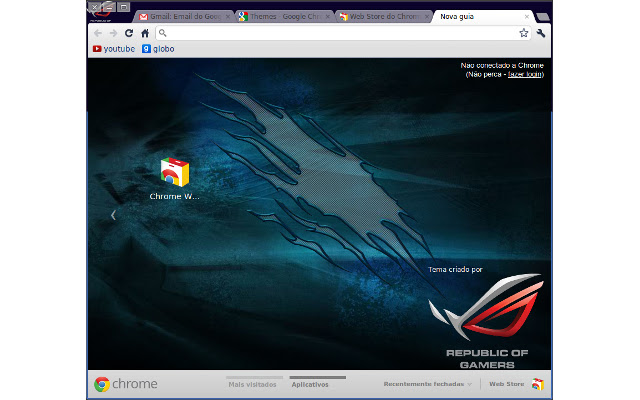Reload the current page
The height and width of the screenshot is (400, 640).
[x=129, y=33]
